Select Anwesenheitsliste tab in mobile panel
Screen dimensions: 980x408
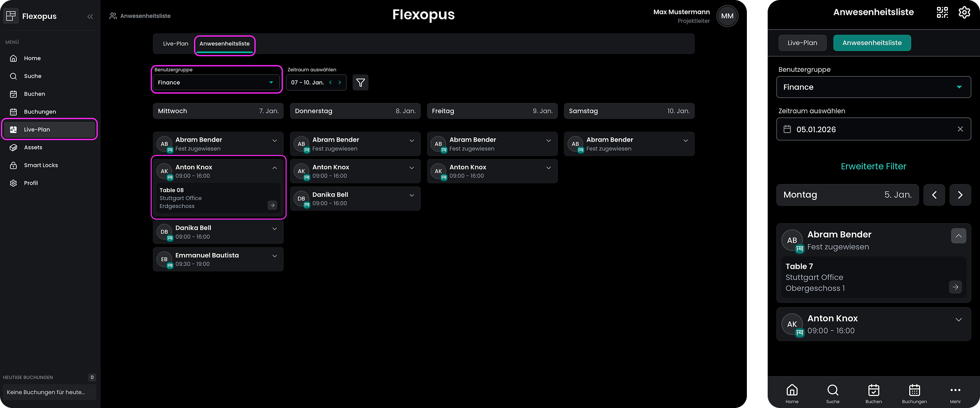pos(872,43)
